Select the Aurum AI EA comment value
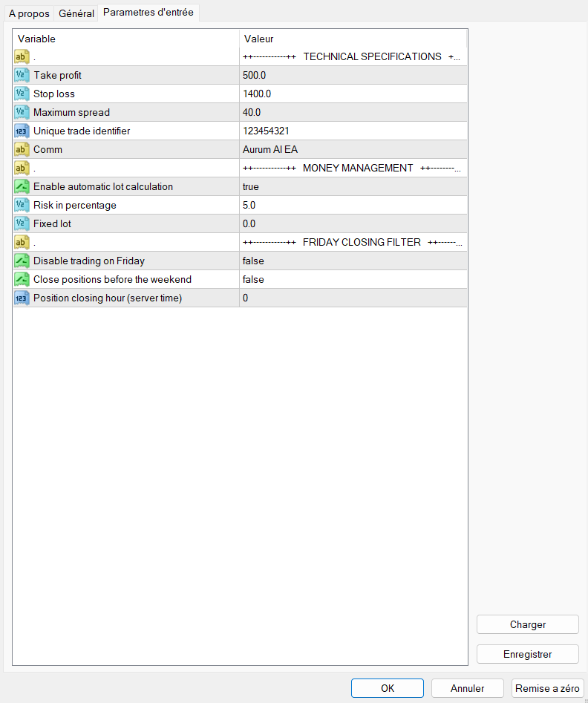The width and height of the screenshot is (588, 703). [x=353, y=149]
